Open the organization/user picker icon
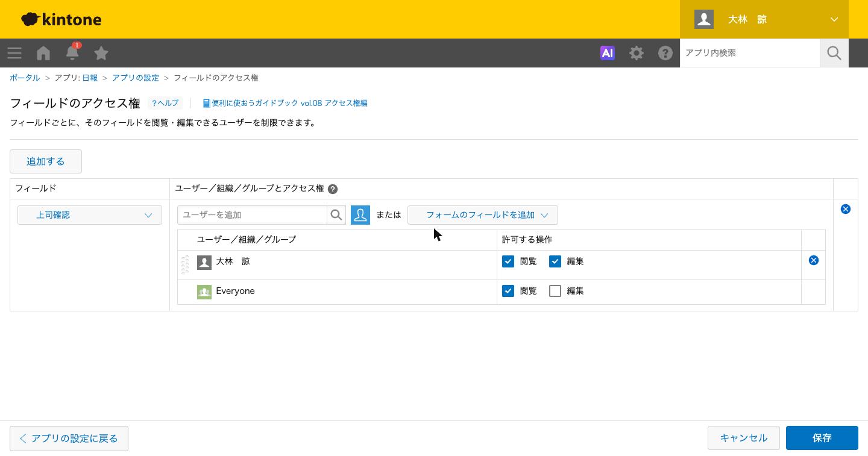 pyautogui.click(x=360, y=215)
